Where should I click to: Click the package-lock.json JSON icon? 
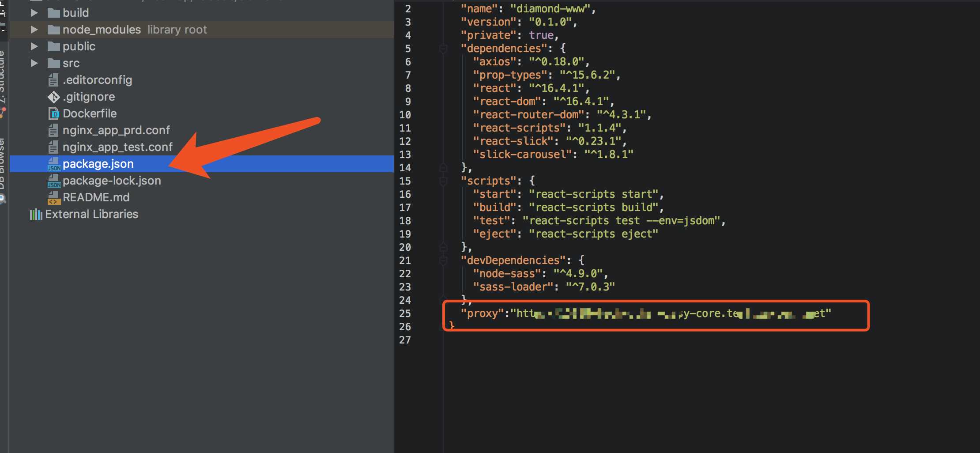tap(54, 181)
